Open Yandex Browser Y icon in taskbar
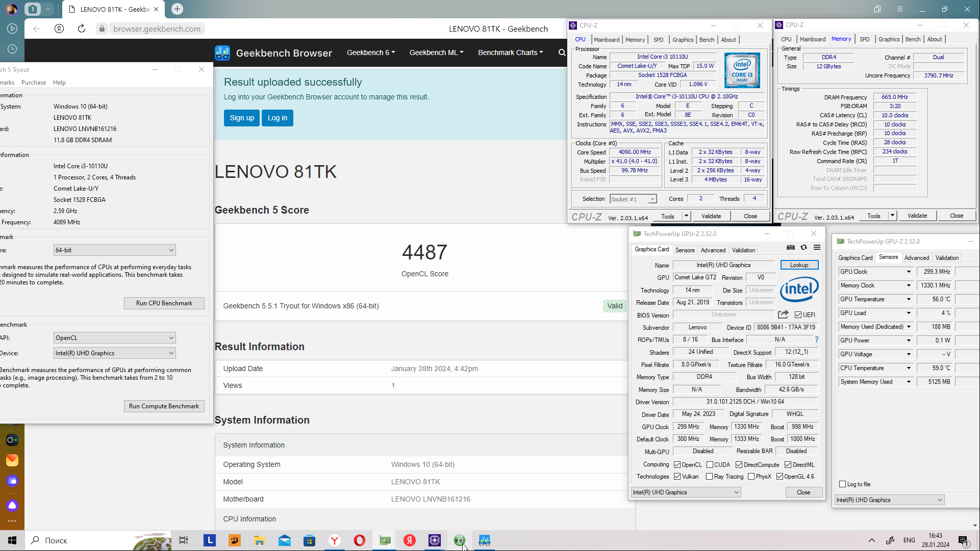The image size is (980, 551). tap(335, 540)
